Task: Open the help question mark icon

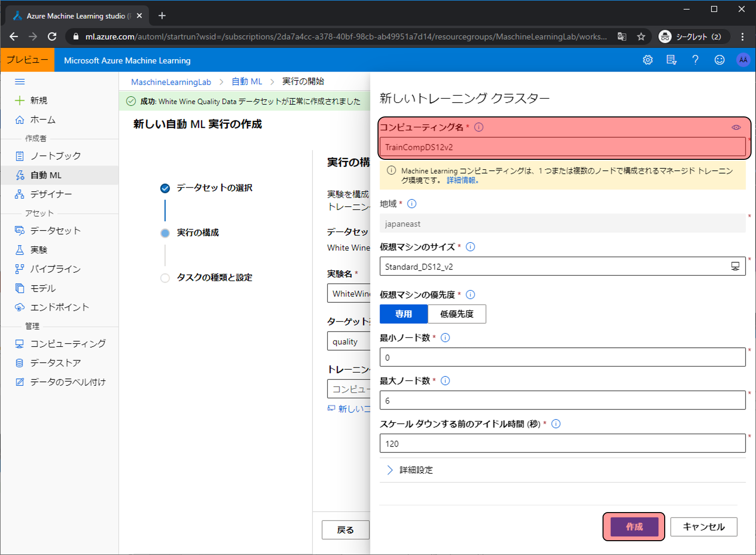Action: [x=695, y=60]
